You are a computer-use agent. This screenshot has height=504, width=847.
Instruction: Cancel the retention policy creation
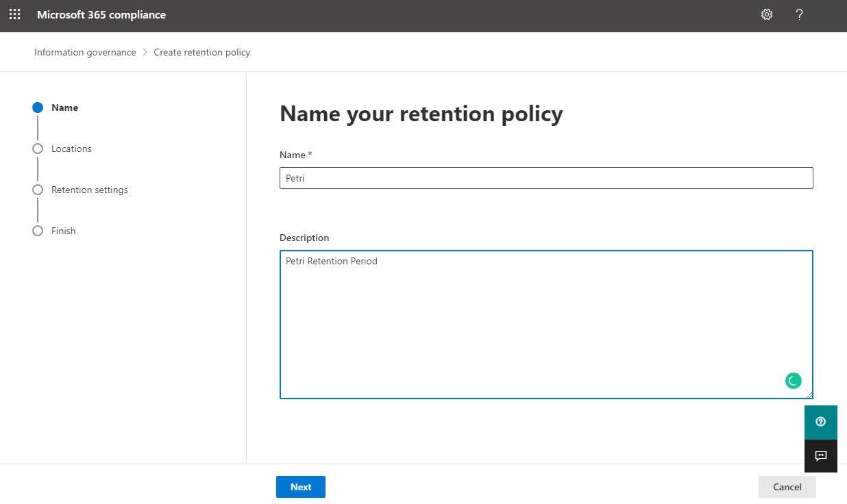pyautogui.click(x=787, y=487)
